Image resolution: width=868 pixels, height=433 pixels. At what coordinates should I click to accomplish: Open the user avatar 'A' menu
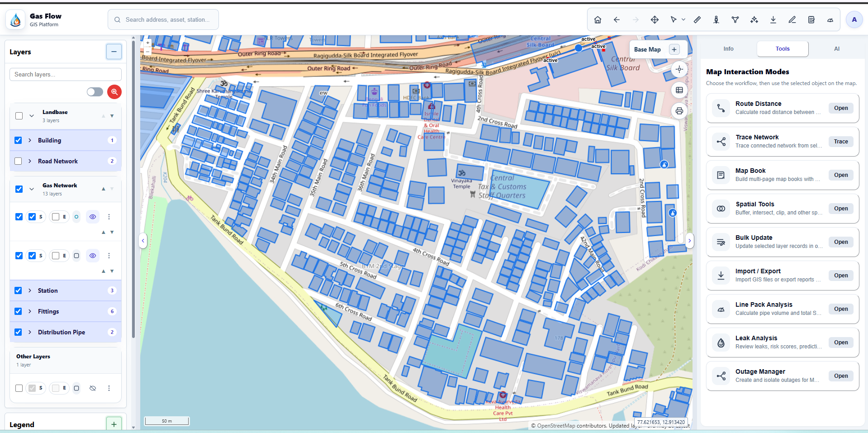coord(854,19)
